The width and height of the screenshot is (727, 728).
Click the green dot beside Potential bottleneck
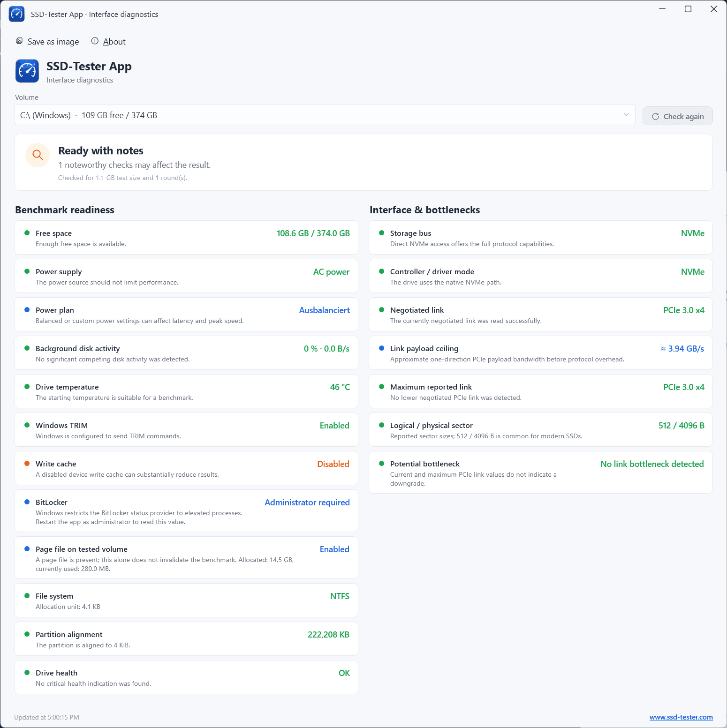click(x=382, y=464)
